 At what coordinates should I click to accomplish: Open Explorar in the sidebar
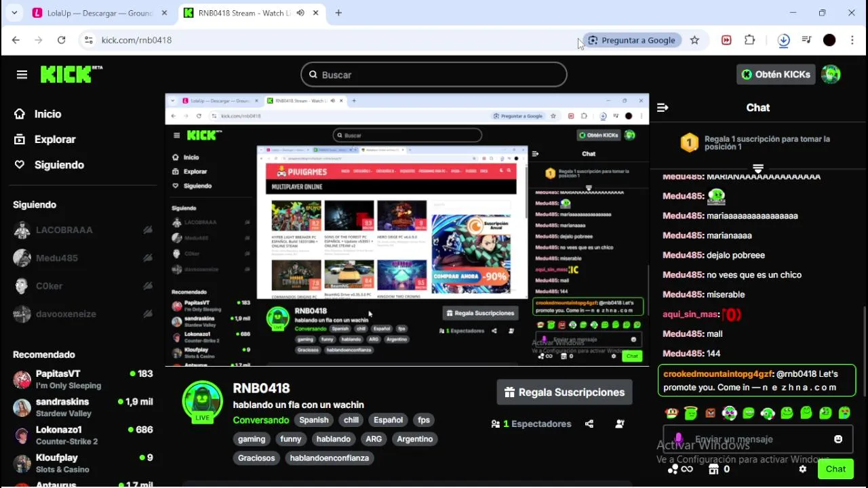[x=55, y=139]
